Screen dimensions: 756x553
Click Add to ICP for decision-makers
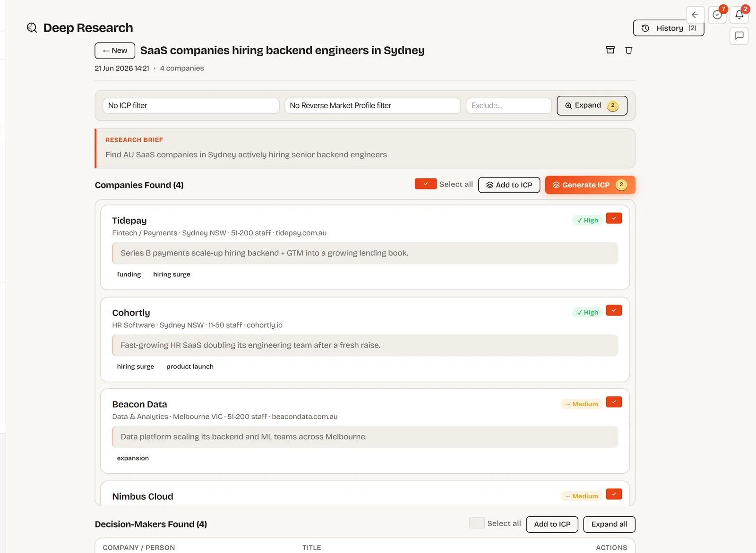pyautogui.click(x=552, y=524)
